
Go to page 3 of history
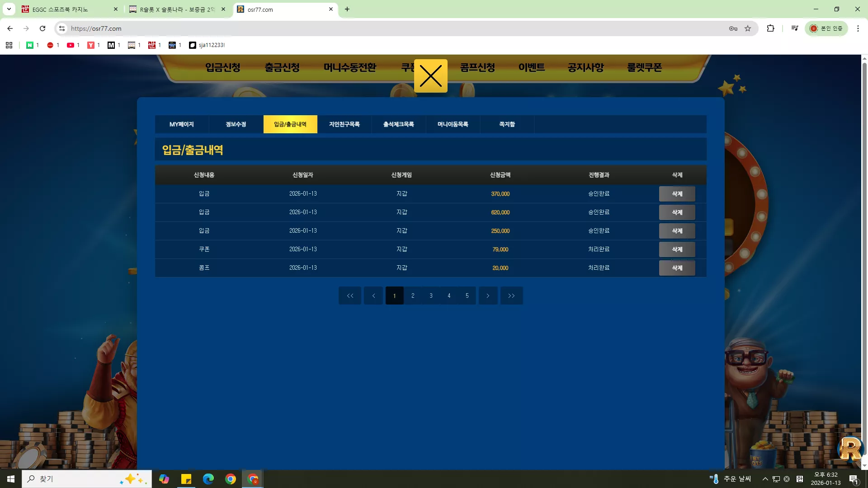[431, 296]
